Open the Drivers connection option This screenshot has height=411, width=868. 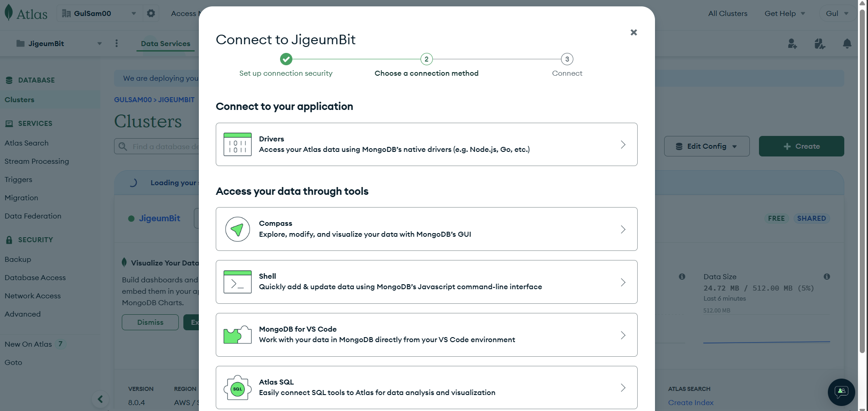pyautogui.click(x=426, y=144)
